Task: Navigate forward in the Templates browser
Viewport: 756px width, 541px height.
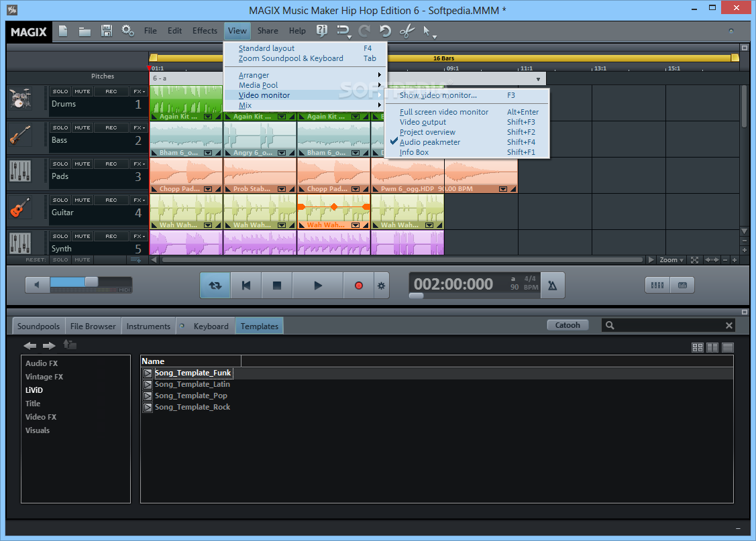Action: 49,345
